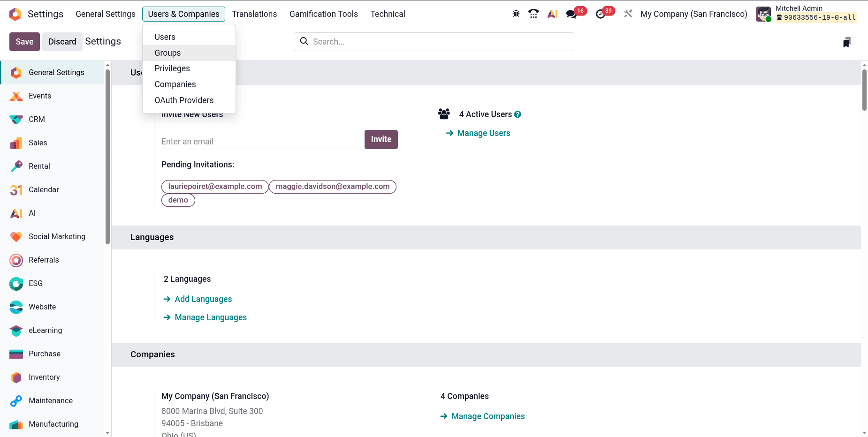Switch to the Translations menu

(x=254, y=14)
